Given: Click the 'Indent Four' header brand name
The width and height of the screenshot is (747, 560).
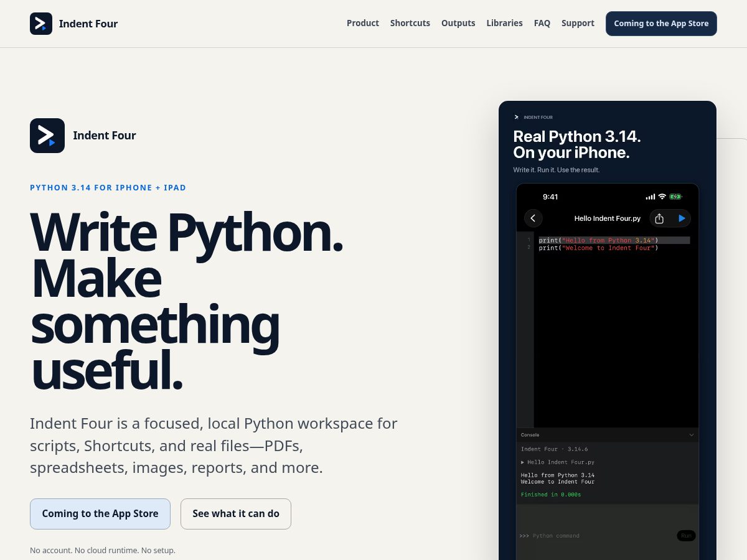Looking at the screenshot, I should point(88,24).
